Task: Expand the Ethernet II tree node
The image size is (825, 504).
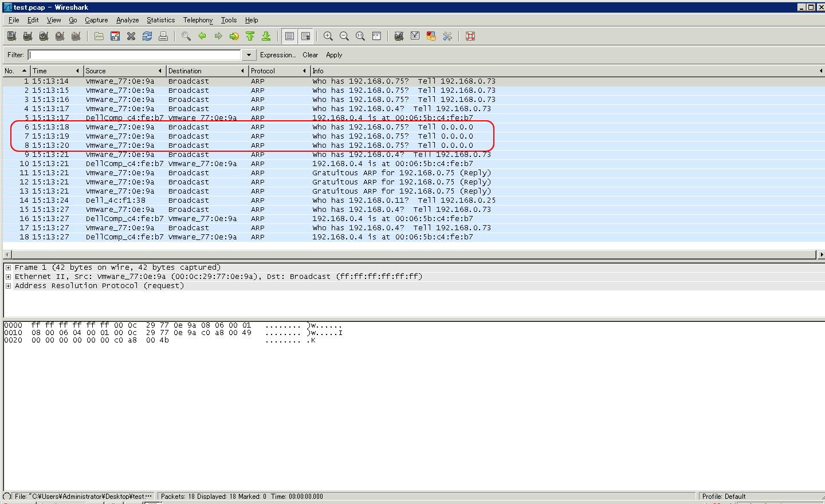Action: pyautogui.click(x=8, y=277)
